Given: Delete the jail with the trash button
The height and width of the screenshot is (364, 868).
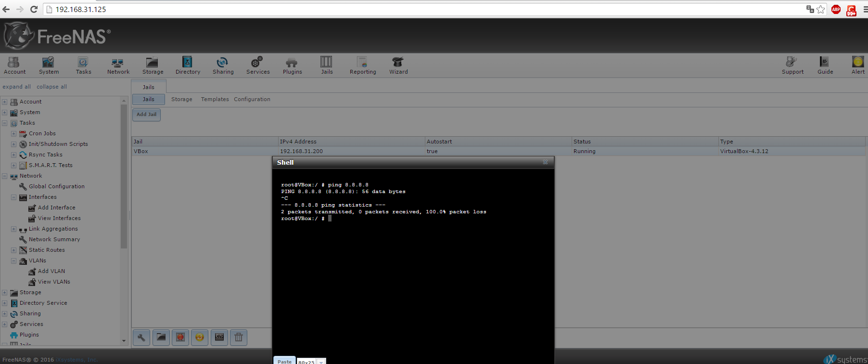Looking at the screenshot, I should click(239, 338).
